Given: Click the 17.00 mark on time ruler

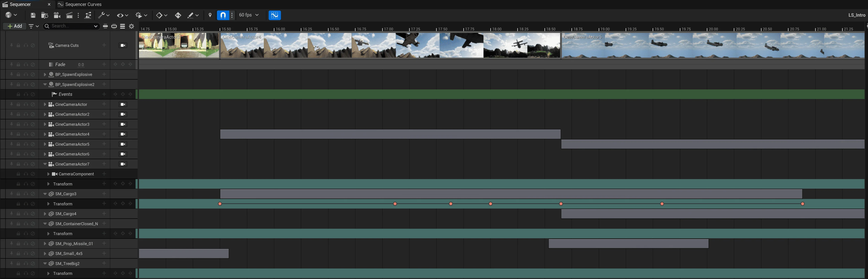Looking at the screenshot, I should point(389,29).
